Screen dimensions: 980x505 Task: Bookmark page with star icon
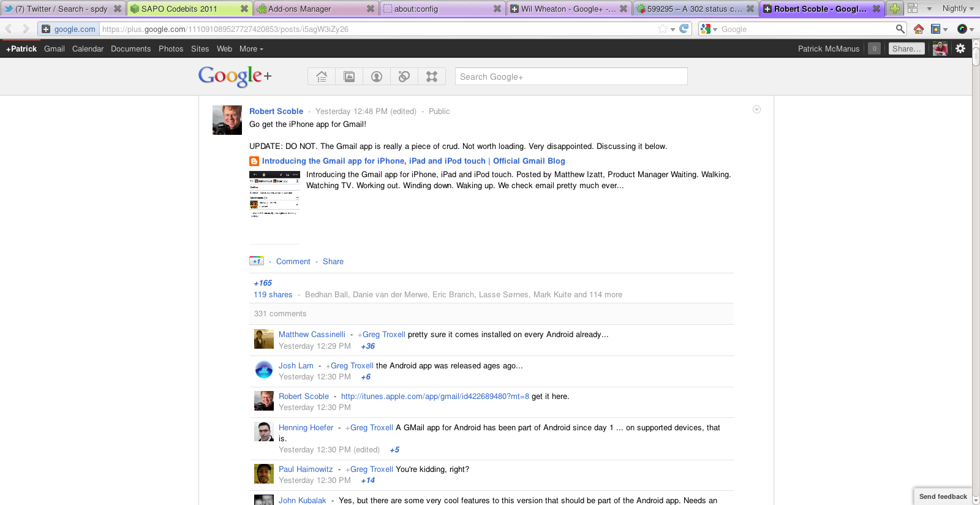(x=662, y=29)
